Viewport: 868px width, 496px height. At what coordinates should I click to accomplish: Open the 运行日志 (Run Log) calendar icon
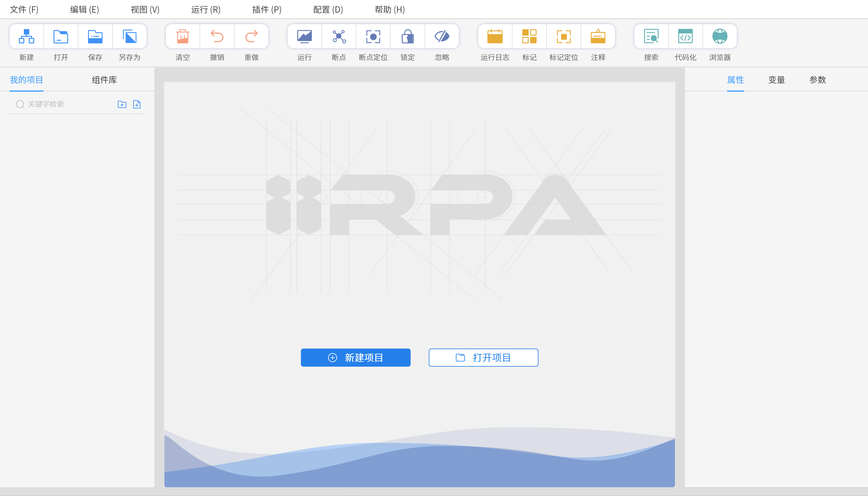495,36
